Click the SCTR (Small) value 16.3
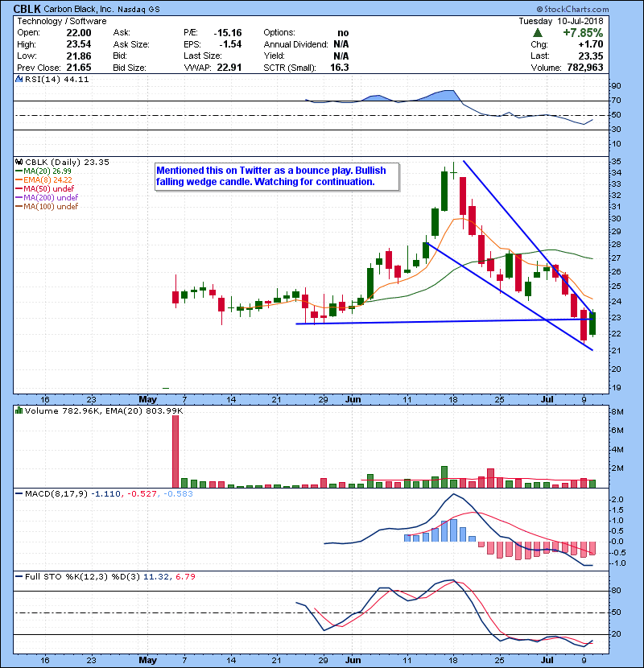The width and height of the screenshot is (644, 668). coord(339,68)
